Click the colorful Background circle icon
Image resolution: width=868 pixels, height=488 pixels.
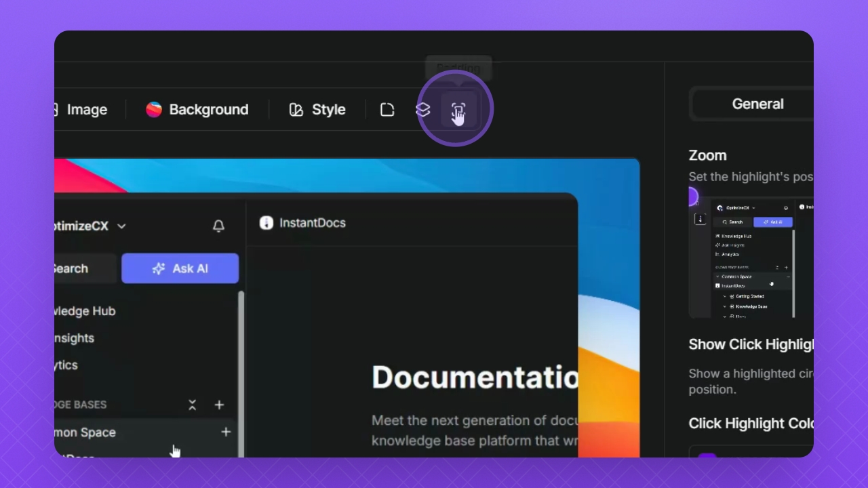point(154,109)
